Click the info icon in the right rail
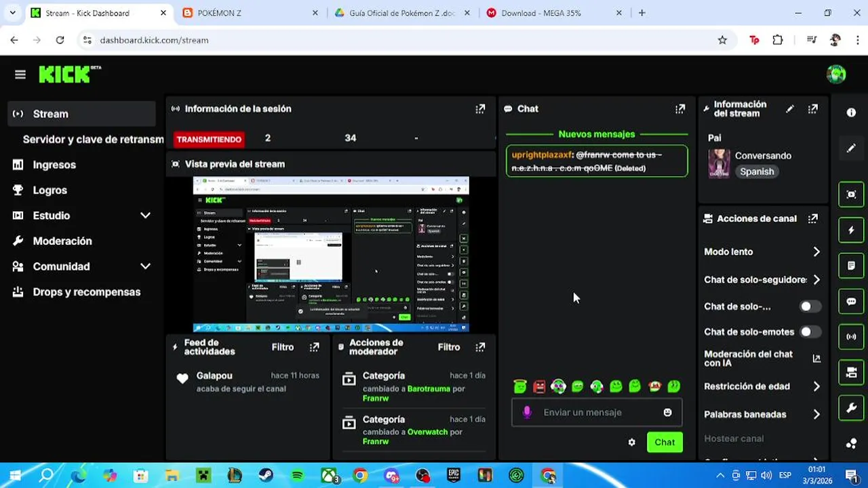Screen dimensions: 868x488 tap(852, 113)
